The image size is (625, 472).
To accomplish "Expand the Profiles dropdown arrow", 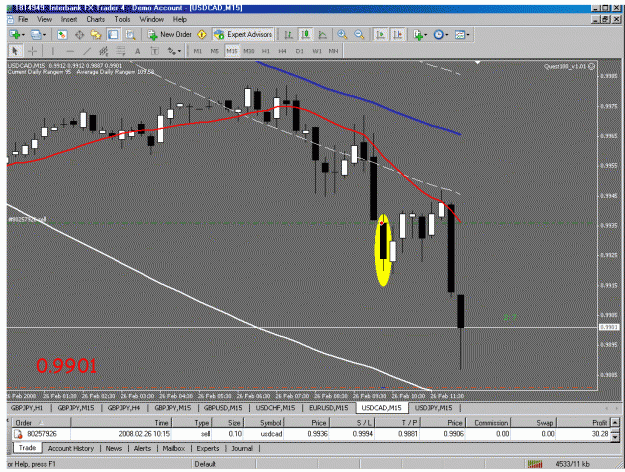I will pyautogui.click(x=44, y=35).
